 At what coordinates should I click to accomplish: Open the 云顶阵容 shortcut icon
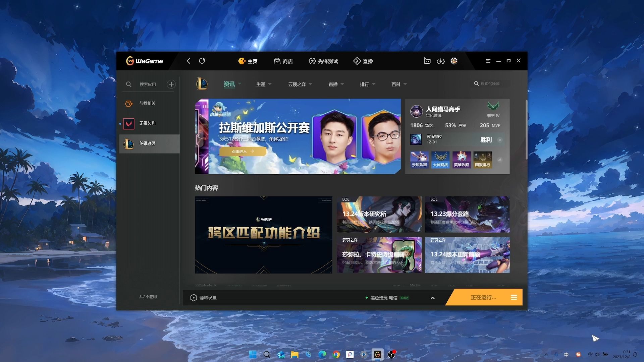(x=419, y=160)
